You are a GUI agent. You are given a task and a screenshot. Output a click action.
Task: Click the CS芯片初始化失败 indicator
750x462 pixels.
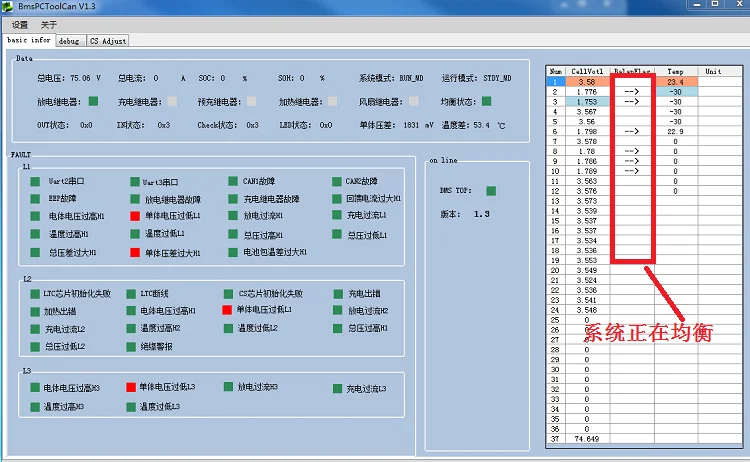228,294
